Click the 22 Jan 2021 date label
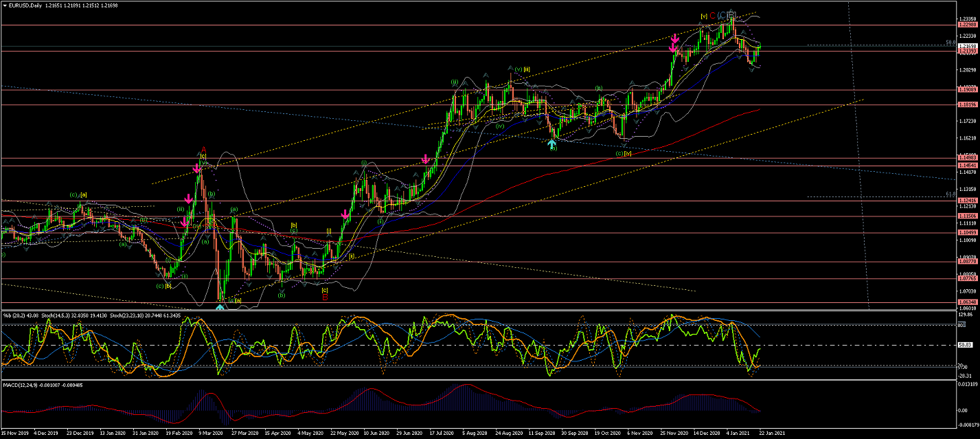This screenshot has width=980, height=439. (771, 434)
